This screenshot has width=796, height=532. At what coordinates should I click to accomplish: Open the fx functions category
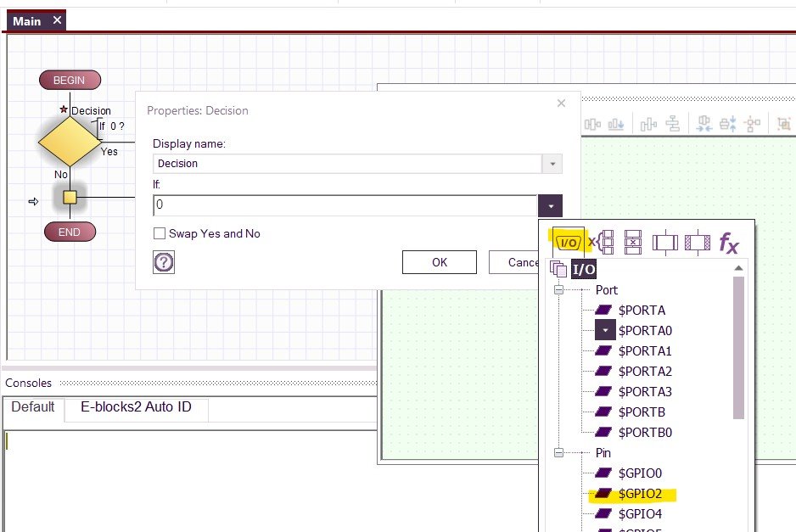728,242
